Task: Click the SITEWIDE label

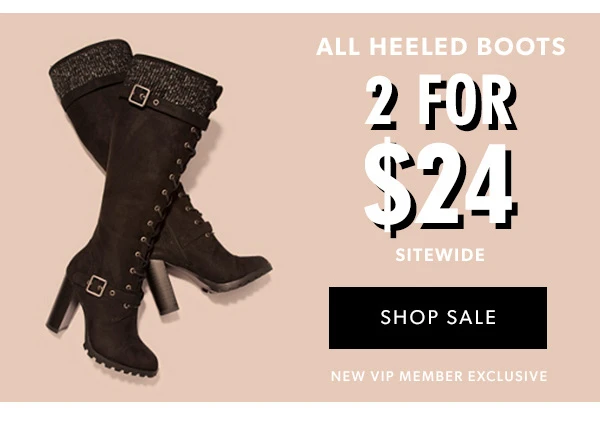Action: click(x=440, y=255)
